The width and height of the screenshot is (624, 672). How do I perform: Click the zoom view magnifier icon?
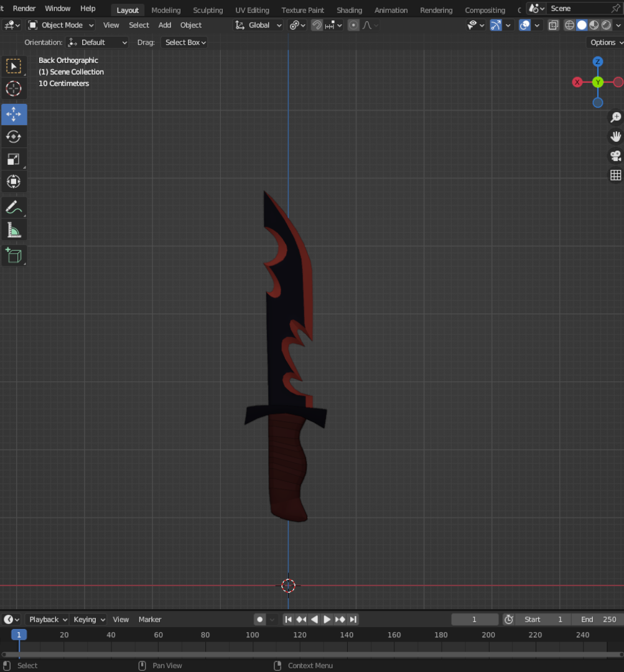[x=615, y=117]
